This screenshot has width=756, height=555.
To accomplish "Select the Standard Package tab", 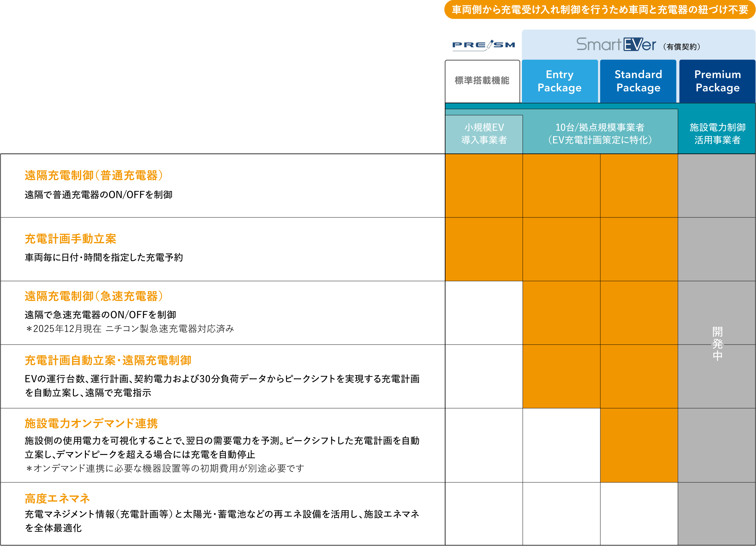I will (638, 81).
